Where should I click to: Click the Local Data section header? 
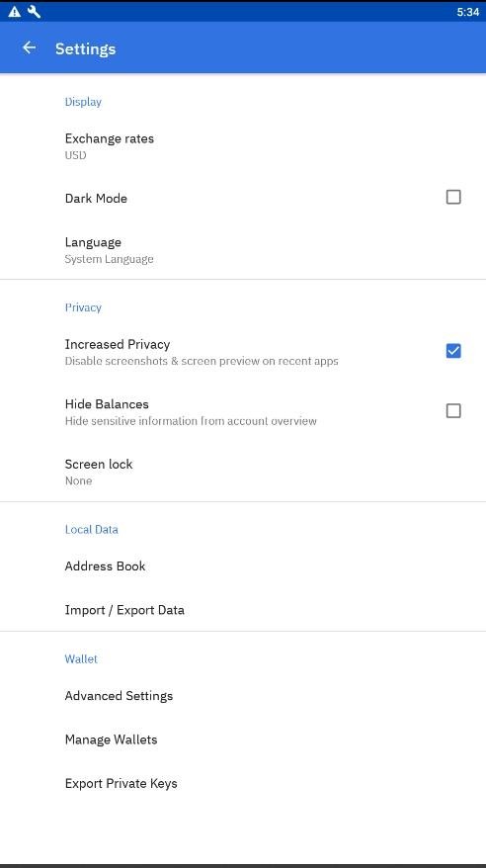click(x=91, y=529)
